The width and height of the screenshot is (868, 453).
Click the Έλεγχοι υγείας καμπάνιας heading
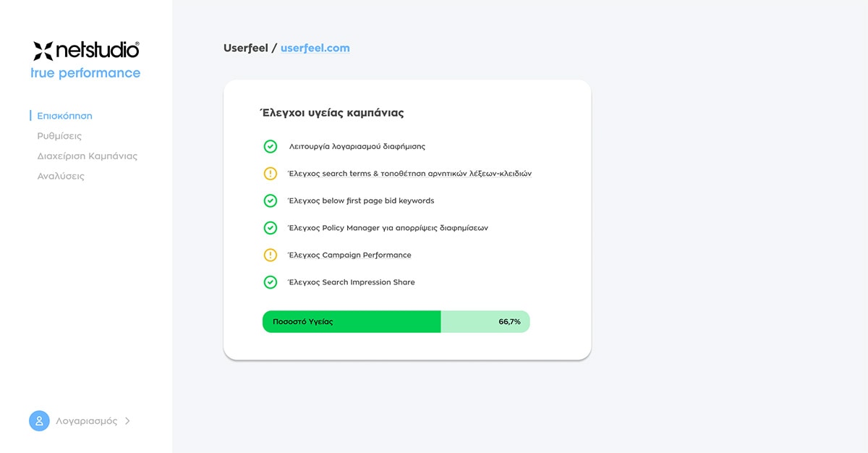click(331, 113)
